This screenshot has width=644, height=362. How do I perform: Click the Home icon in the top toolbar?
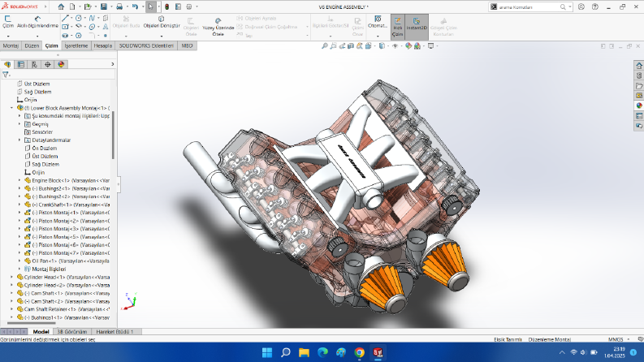[61, 6]
